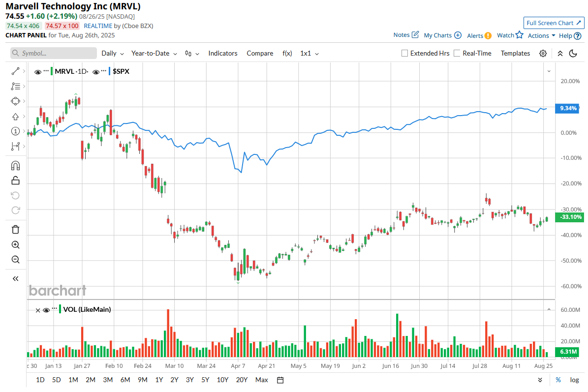Click the MRVL green color swatch
This screenshot has width=588, height=392.
pyautogui.click(x=52, y=71)
